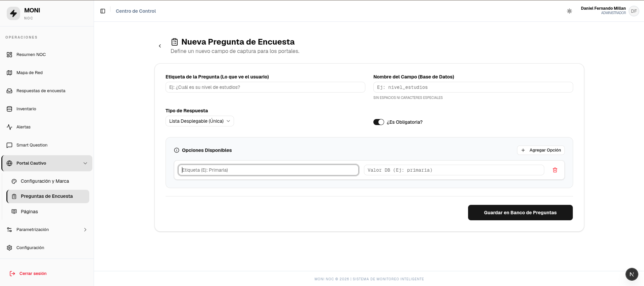Viewport: 644px width, 286px height.
Task: Open the Páginas submenu item
Action: click(x=48, y=212)
